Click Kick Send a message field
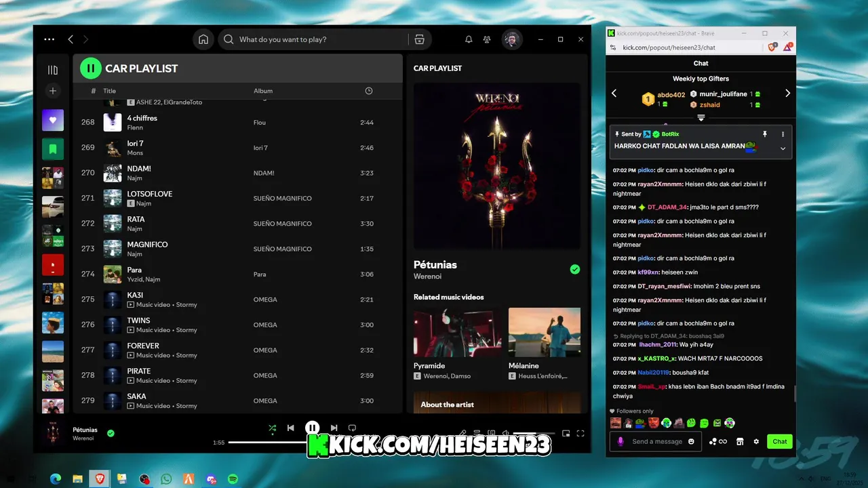 (x=657, y=441)
